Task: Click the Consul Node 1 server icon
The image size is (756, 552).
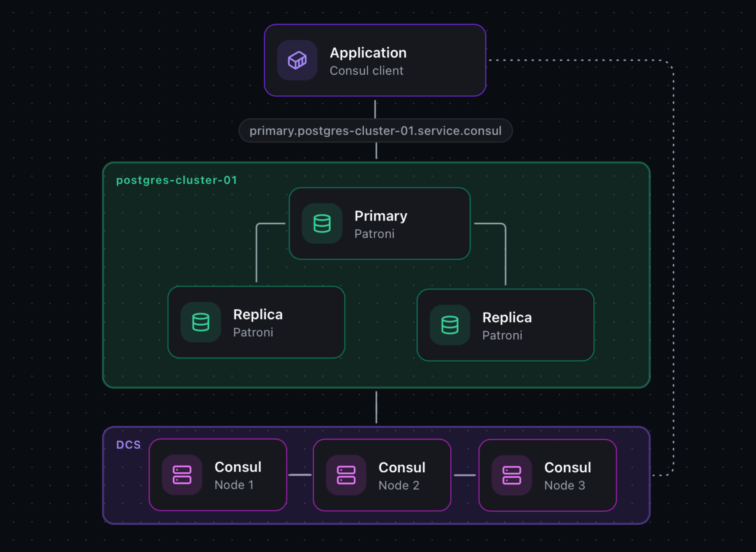Action: [x=182, y=475]
